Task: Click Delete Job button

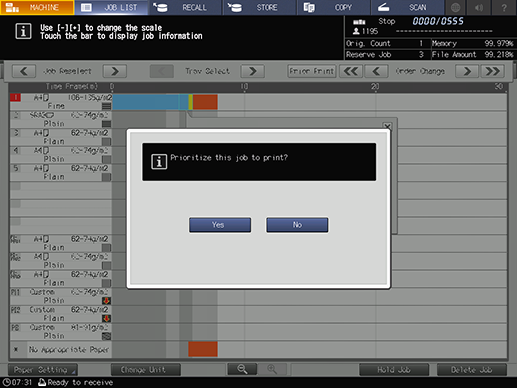Action: (x=472, y=370)
